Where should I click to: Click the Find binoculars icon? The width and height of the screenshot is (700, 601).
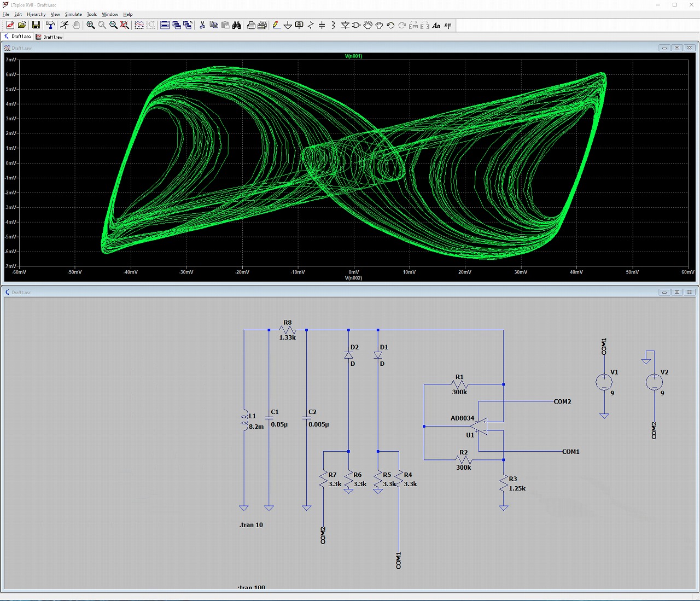[237, 25]
